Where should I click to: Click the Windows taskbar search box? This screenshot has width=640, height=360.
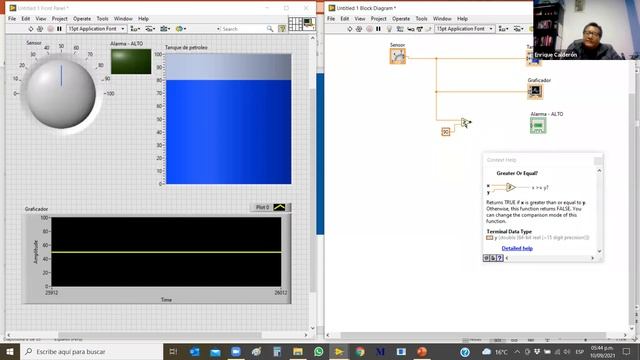(91, 351)
